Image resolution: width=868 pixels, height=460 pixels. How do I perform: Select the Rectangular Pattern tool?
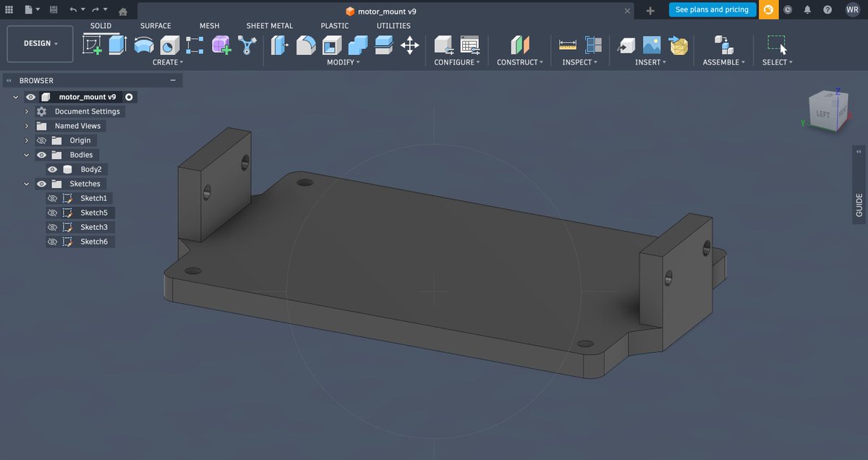[195, 45]
